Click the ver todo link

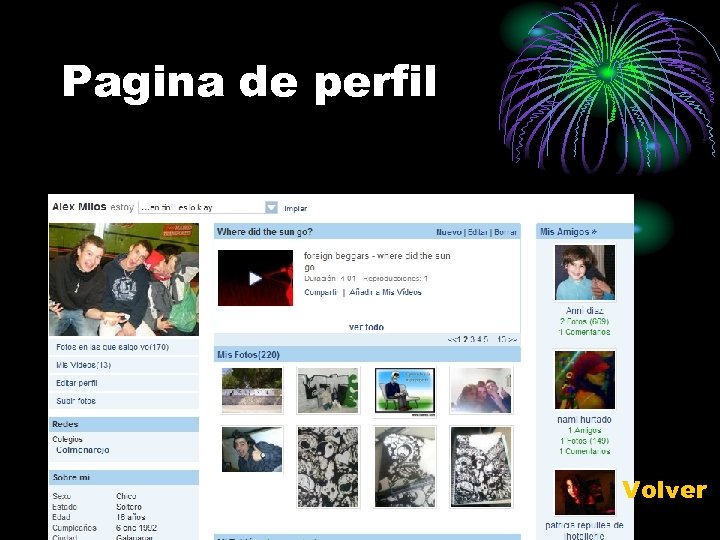point(366,327)
